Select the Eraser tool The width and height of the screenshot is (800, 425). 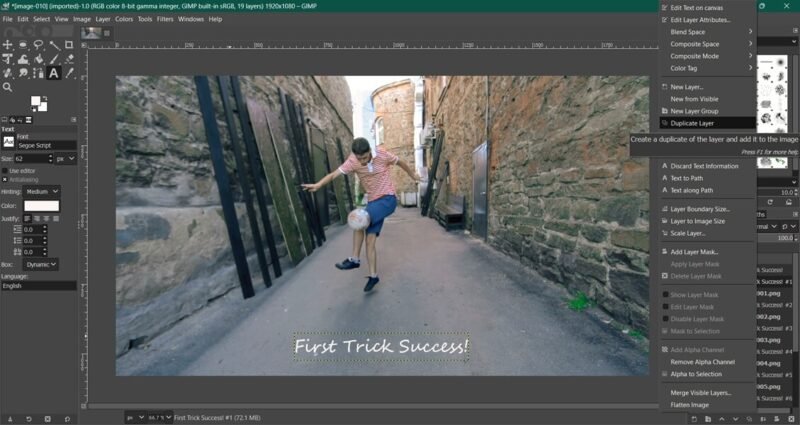coord(69,59)
